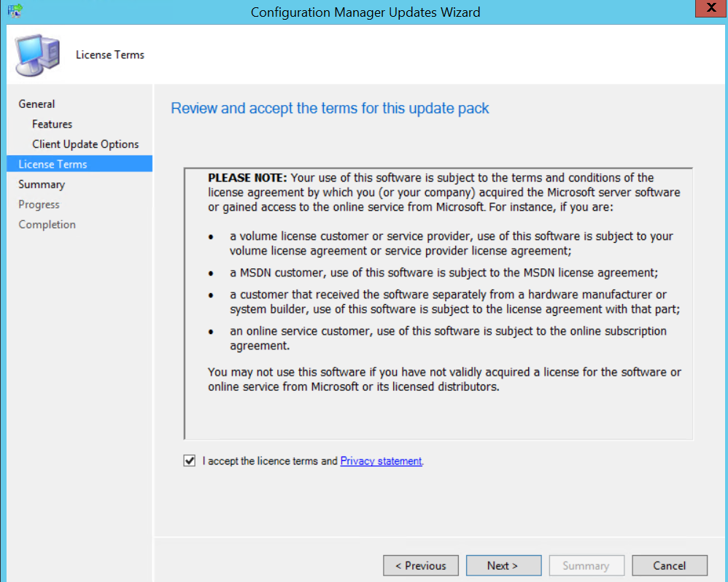Open the Client Update Options step
728x582 pixels.
85,144
